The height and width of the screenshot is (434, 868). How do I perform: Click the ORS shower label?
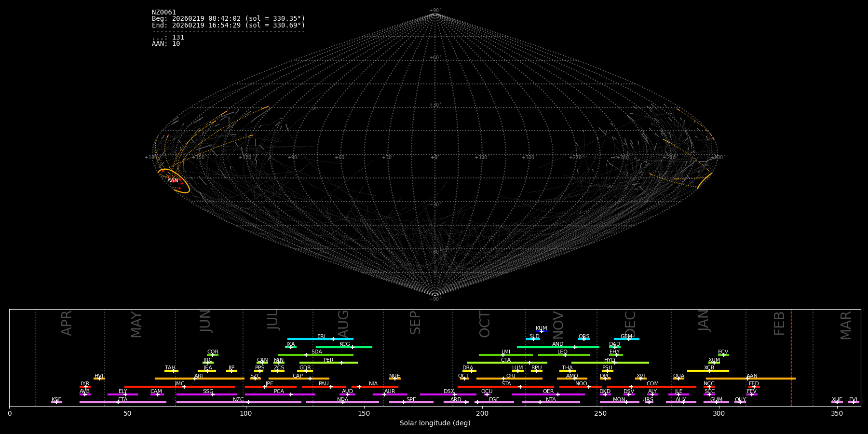pyautogui.click(x=584, y=337)
